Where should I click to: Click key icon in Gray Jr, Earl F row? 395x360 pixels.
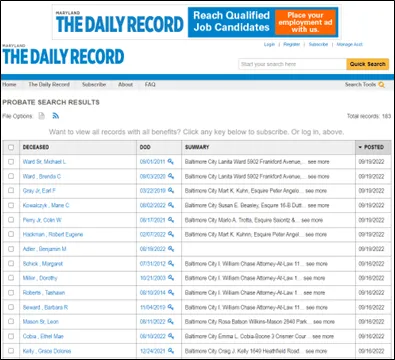tap(171, 190)
